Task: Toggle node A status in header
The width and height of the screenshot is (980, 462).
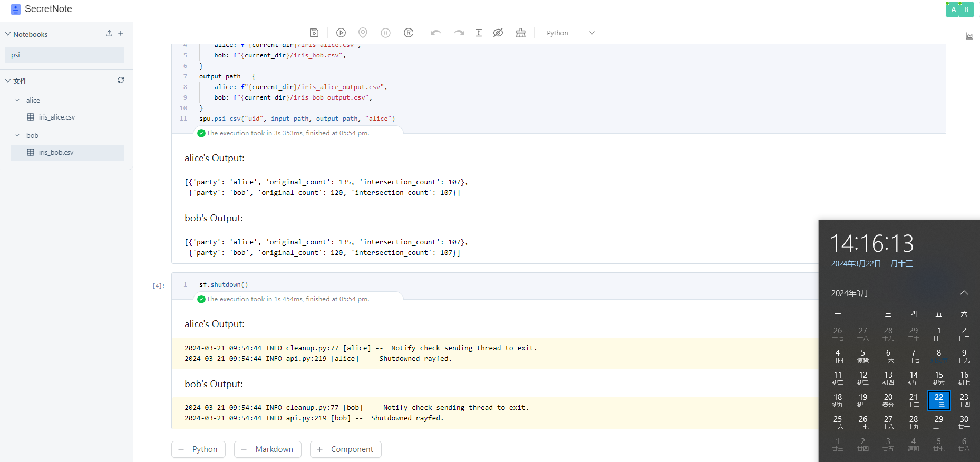Action: (953, 9)
